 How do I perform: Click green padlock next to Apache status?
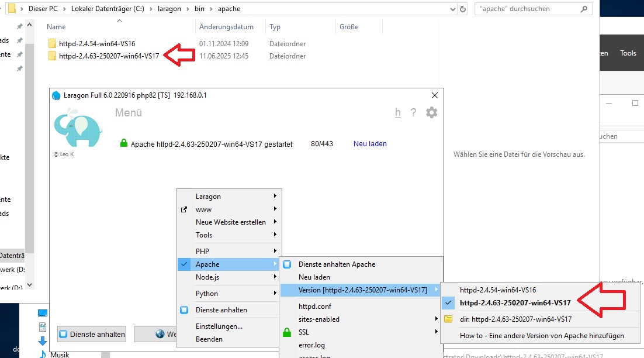coord(124,143)
